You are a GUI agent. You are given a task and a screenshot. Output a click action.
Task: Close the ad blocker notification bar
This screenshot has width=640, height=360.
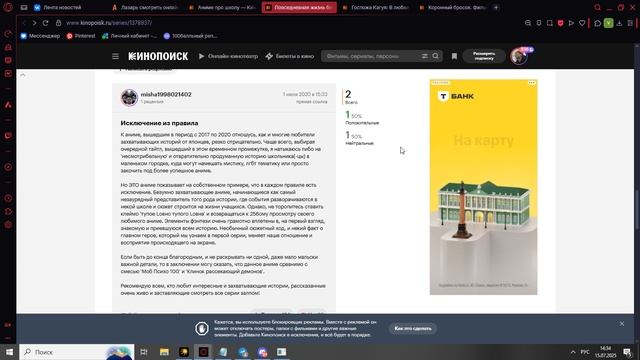pyautogui.click(x=622, y=324)
